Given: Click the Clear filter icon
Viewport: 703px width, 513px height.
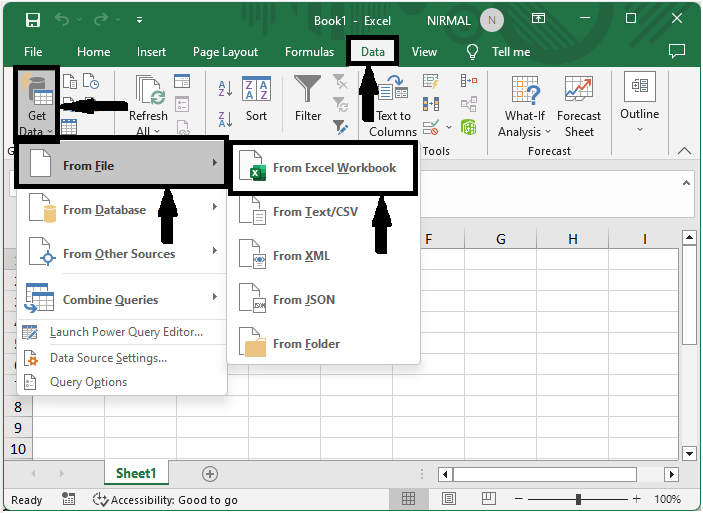Looking at the screenshot, I should 340,81.
